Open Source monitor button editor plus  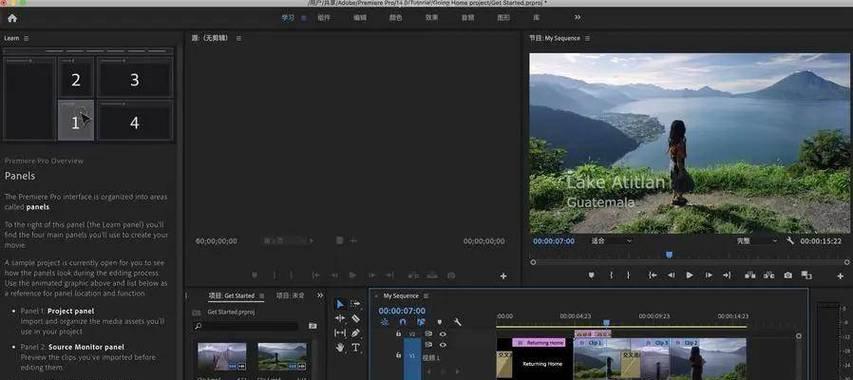click(503, 276)
